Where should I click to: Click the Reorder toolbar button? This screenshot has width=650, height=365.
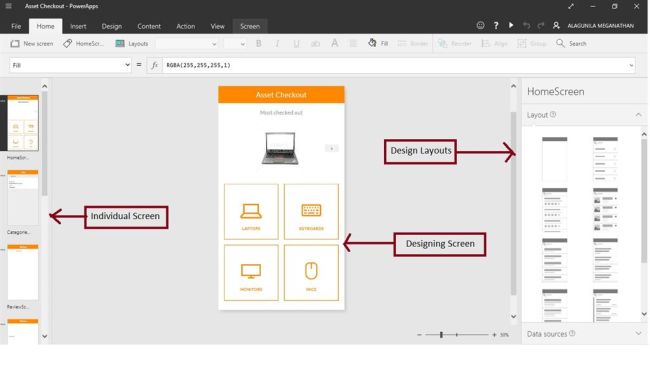[455, 44]
